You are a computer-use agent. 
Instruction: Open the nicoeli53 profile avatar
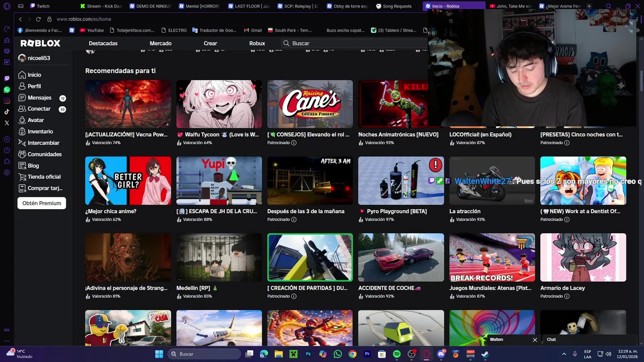(22, 58)
